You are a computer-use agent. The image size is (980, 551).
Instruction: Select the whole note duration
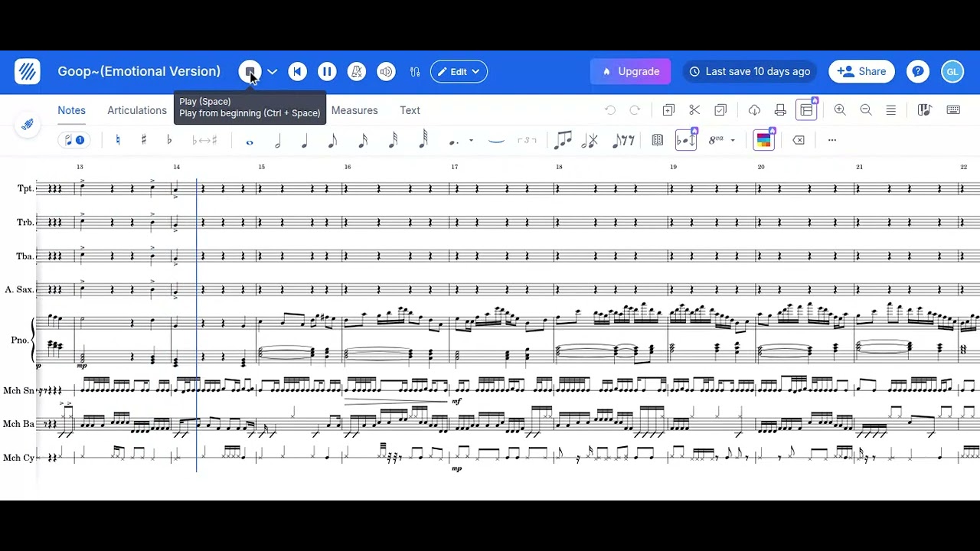click(250, 141)
